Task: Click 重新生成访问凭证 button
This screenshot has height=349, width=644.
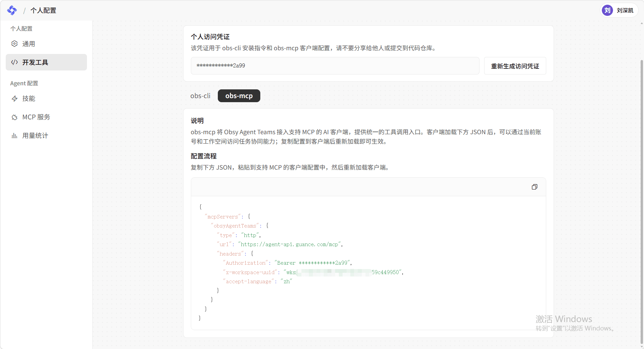Action: [515, 66]
